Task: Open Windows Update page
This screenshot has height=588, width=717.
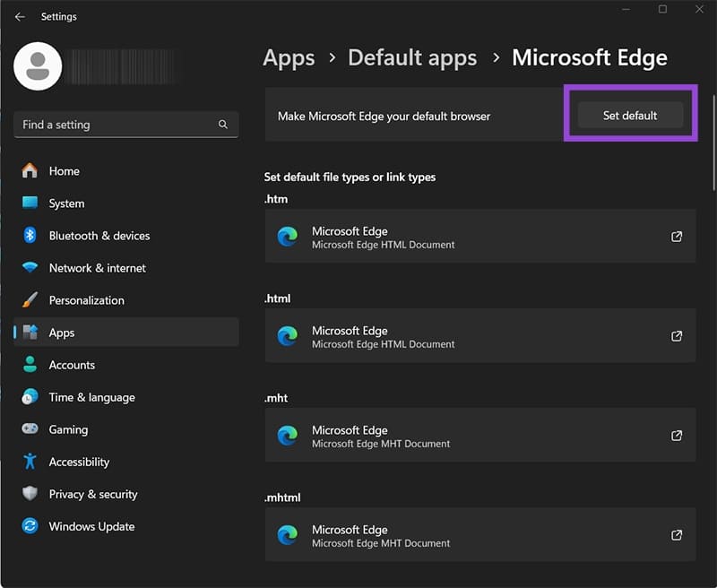Action: click(126, 526)
